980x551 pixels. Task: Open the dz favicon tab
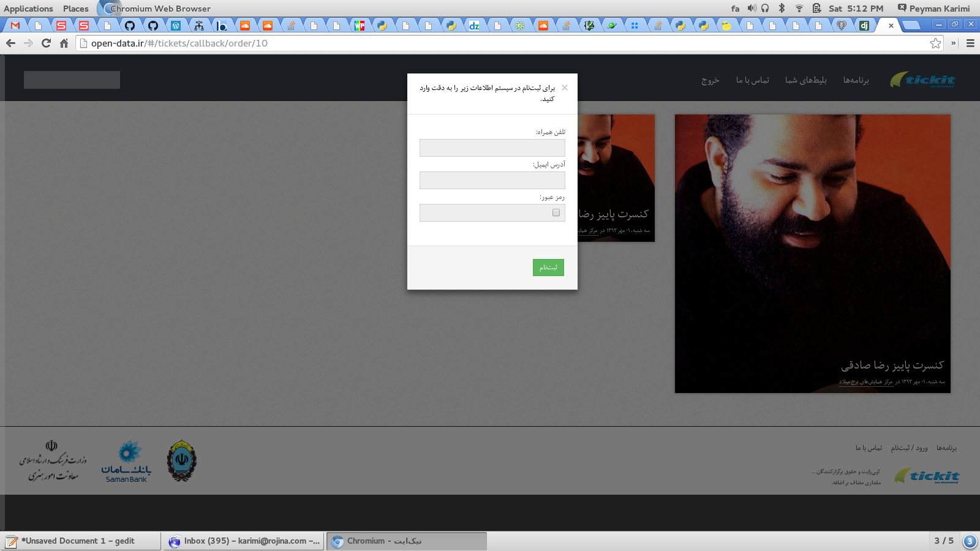tap(474, 26)
